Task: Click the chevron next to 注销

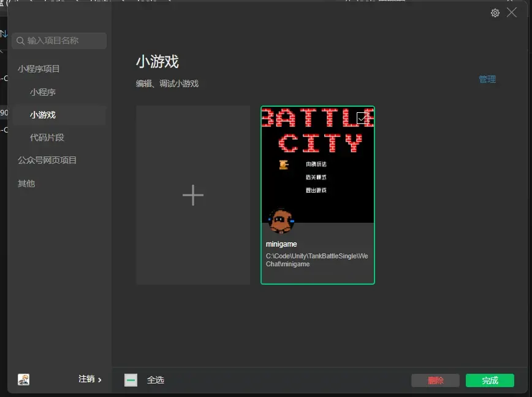Action: (x=99, y=380)
